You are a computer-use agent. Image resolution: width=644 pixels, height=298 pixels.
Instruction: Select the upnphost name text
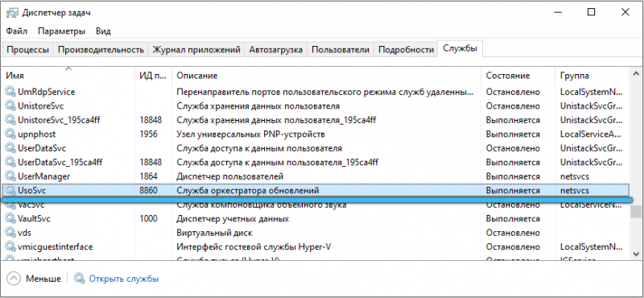point(36,134)
